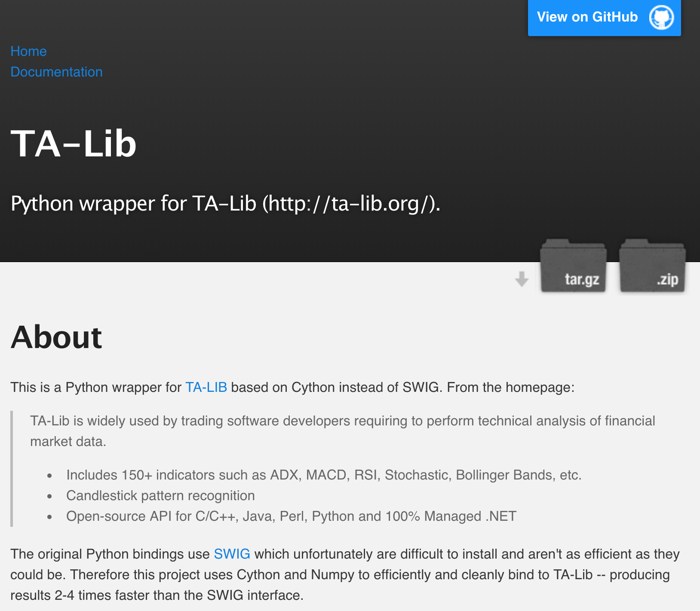700x611 pixels.
Task: Click the View on GitHub button text
Action: pyautogui.click(x=587, y=17)
